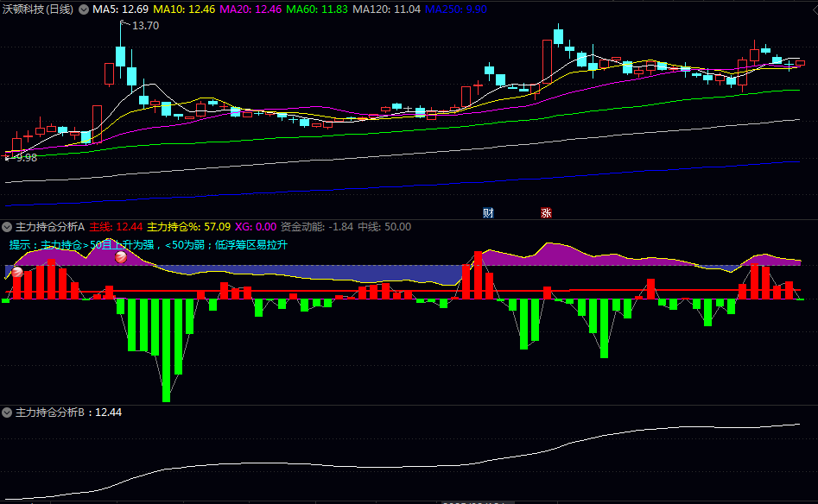This screenshot has width=818, height=504.
Task: Click the MA120: 11.04 label
Action: tap(387, 9)
